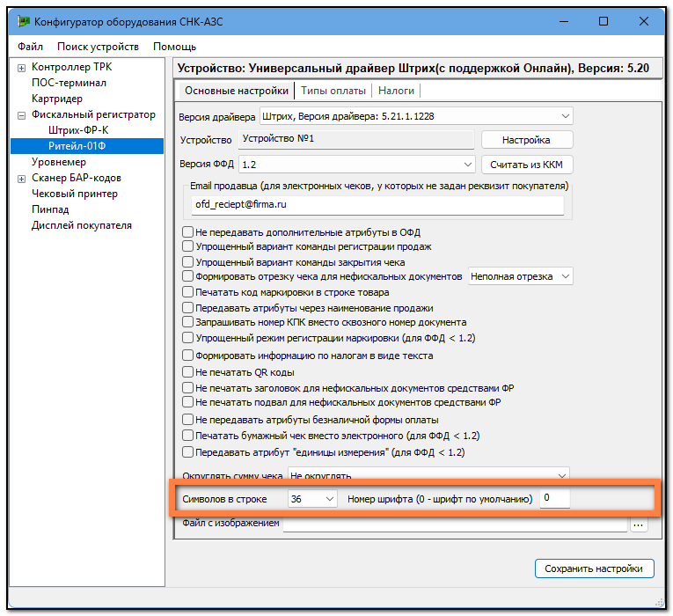Open the Помощь menu

click(174, 47)
